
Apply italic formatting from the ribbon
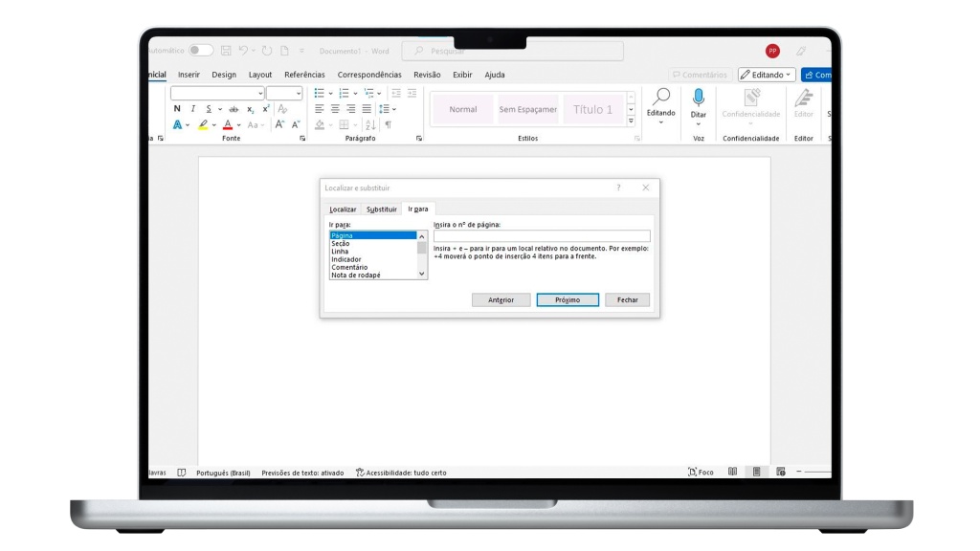(x=192, y=109)
